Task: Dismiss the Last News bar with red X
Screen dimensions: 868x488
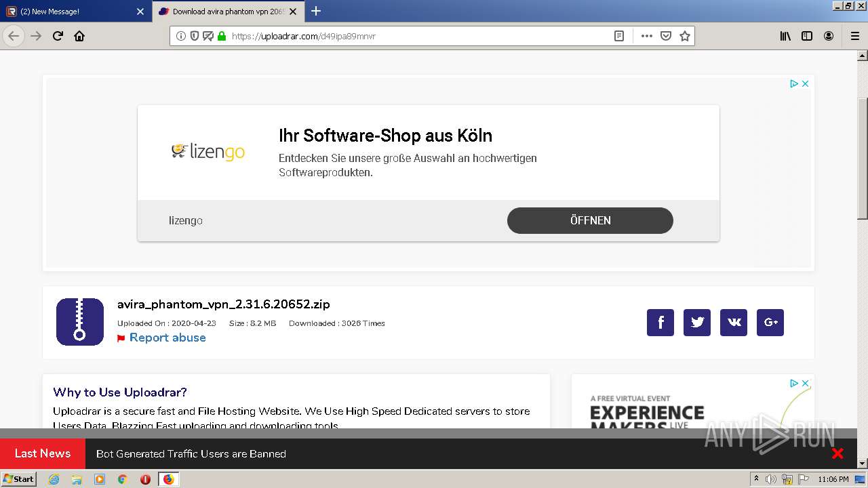Action: (837, 453)
